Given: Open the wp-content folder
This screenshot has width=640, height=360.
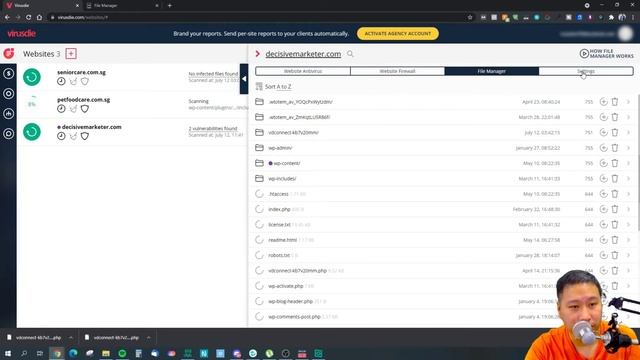Looking at the screenshot, I should [x=287, y=163].
